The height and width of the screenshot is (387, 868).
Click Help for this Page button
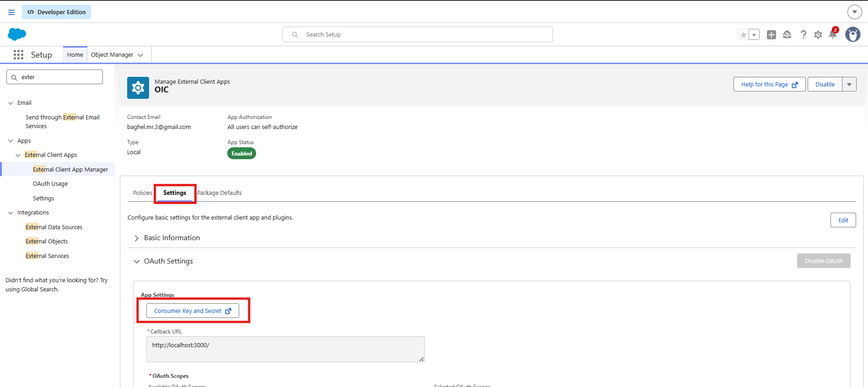click(x=769, y=84)
